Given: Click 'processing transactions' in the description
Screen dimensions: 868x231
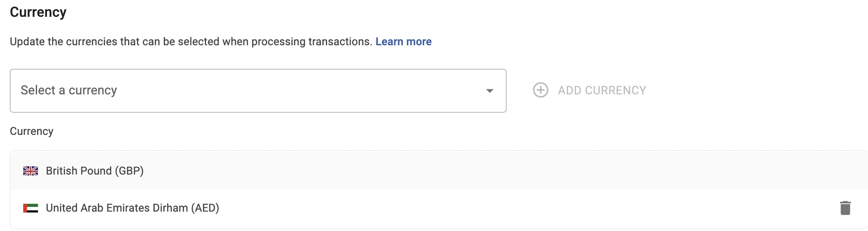Looking at the screenshot, I should click(311, 41).
